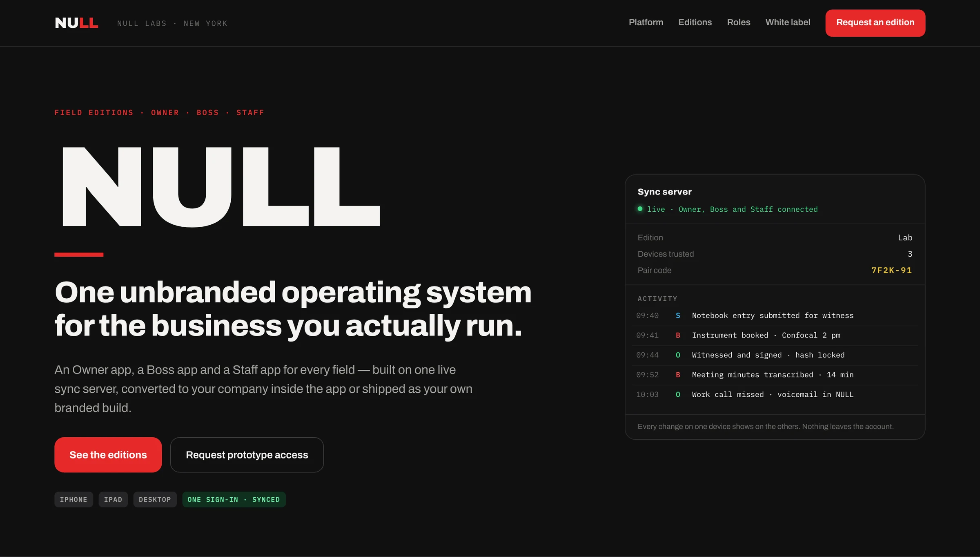Select Witnessed and signed · hash locked row
The height and width of the screenshot is (557, 980).
pos(775,355)
